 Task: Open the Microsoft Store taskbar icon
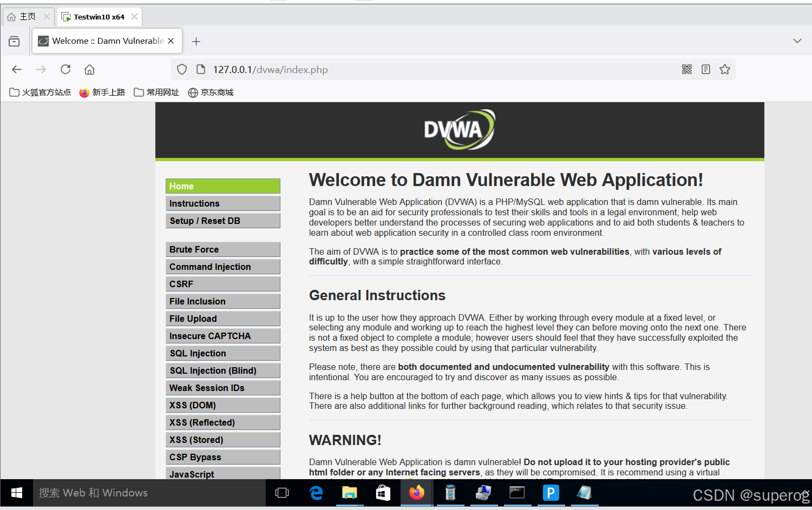click(383, 493)
